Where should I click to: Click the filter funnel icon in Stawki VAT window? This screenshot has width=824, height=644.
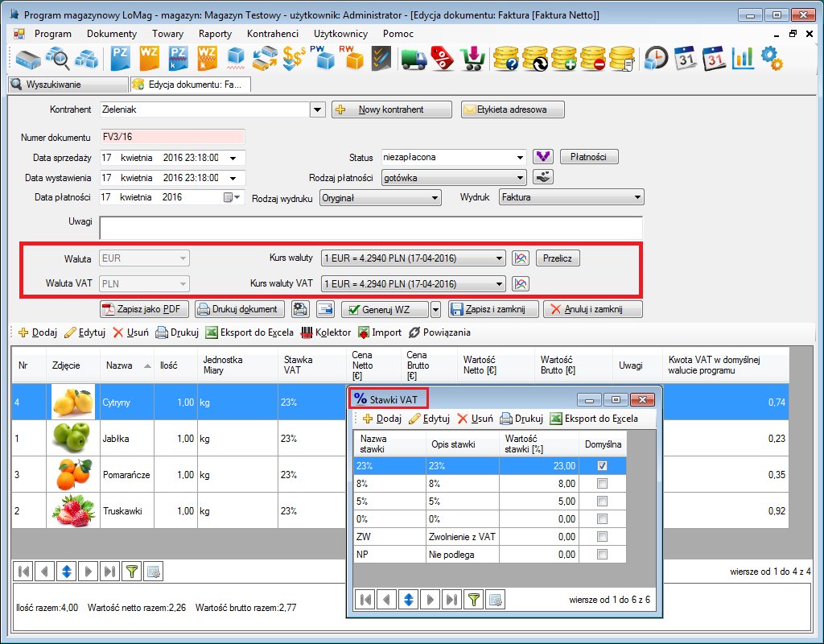[475, 599]
